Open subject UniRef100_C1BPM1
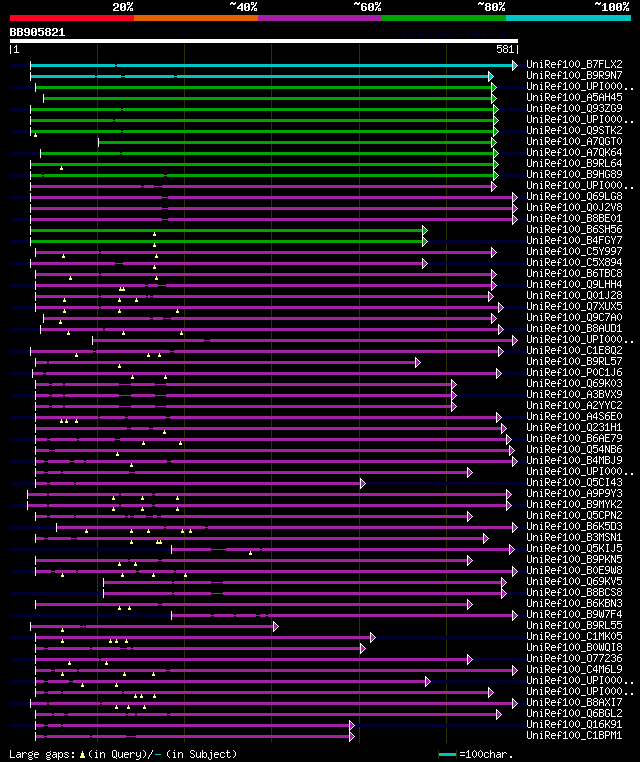 point(574,735)
